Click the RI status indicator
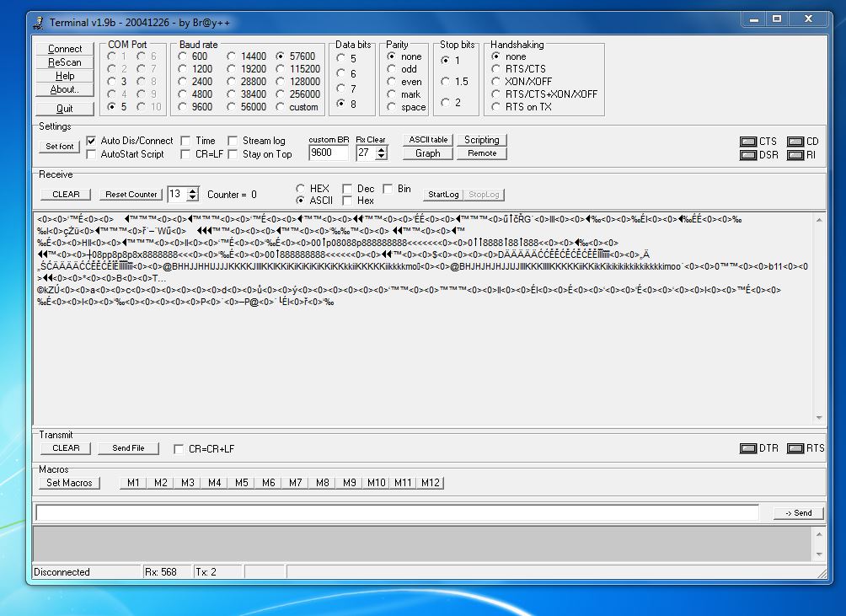The width and height of the screenshot is (846, 616). click(795, 155)
